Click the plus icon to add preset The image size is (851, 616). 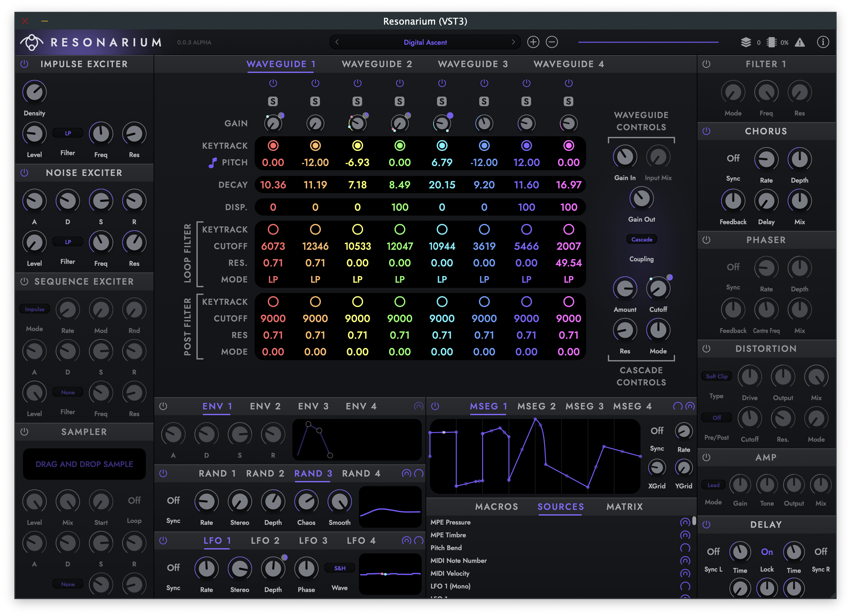[533, 42]
